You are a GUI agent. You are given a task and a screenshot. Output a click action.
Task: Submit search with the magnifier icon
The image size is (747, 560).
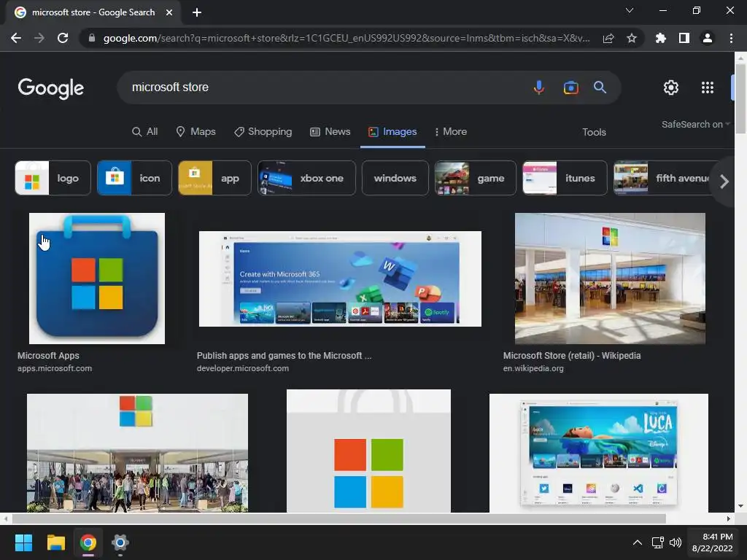click(600, 87)
